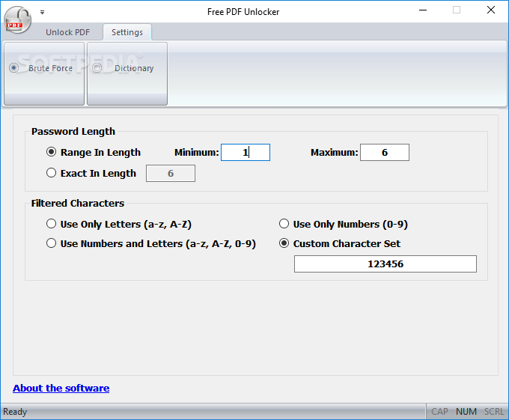Click the Filtered Characters group label
The image size is (509, 420).
(78, 203)
